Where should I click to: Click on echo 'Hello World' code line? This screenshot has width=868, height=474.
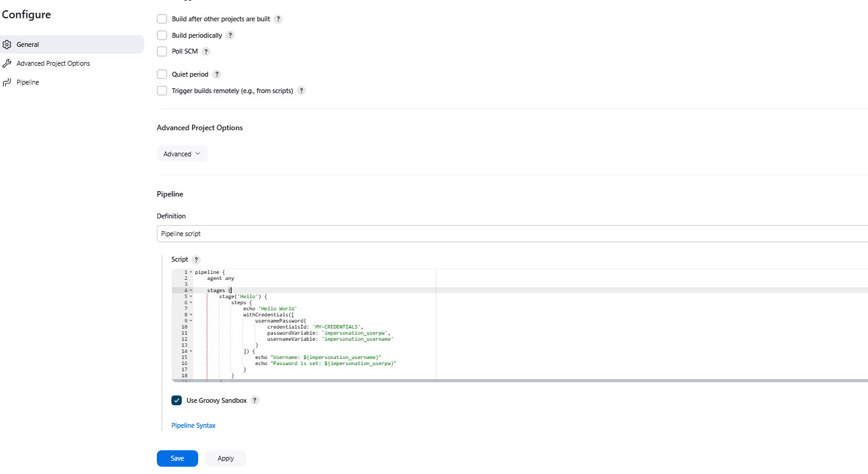270,308
